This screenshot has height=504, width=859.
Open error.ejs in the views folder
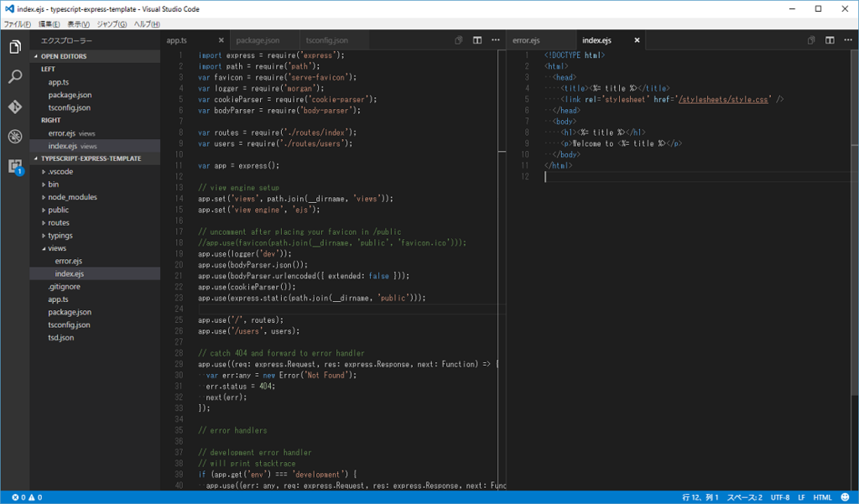[95, 261]
